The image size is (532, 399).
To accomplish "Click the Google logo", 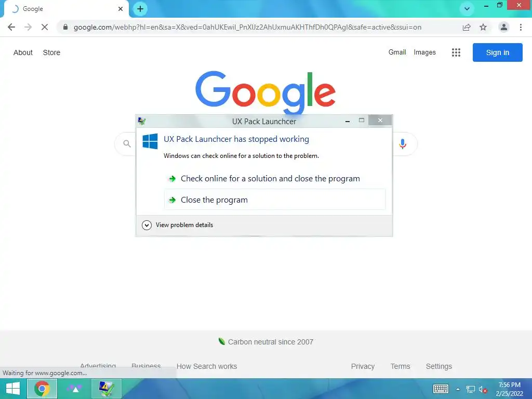I will 265,92.
